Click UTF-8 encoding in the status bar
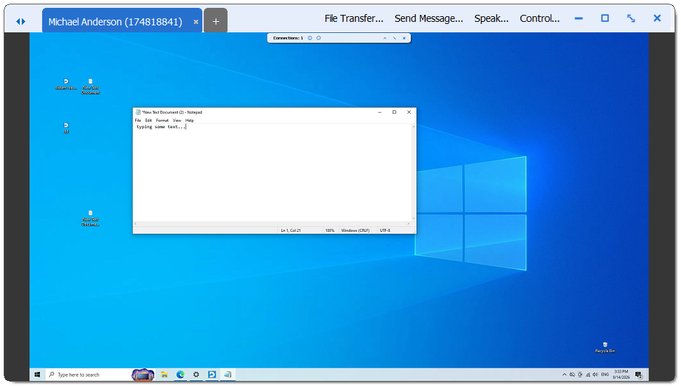681x386 pixels. (x=385, y=231)
